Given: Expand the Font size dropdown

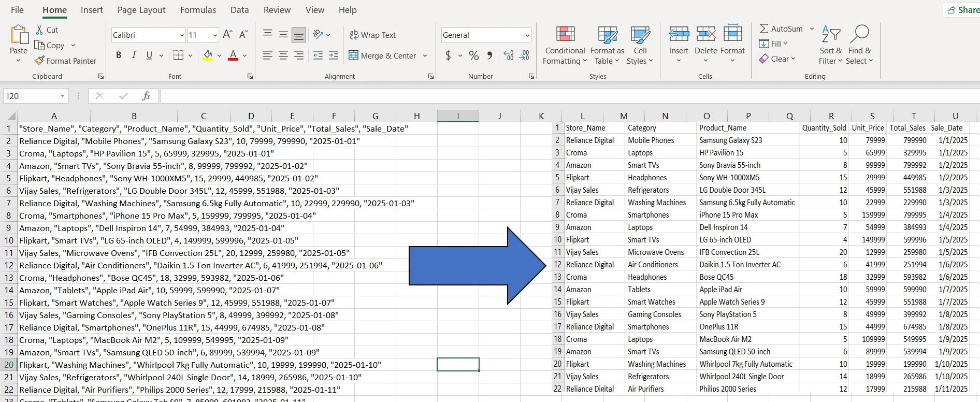Looking at the screenshot, I should coord(215,35).
